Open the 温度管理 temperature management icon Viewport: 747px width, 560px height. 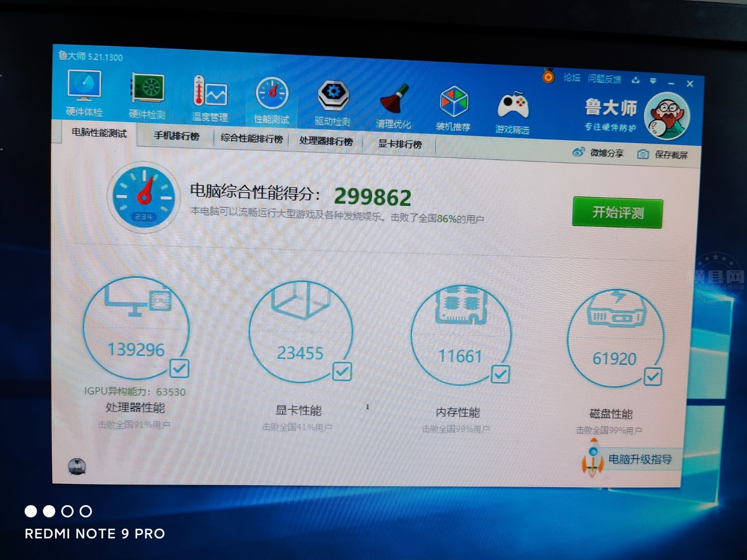coord(210,99)
